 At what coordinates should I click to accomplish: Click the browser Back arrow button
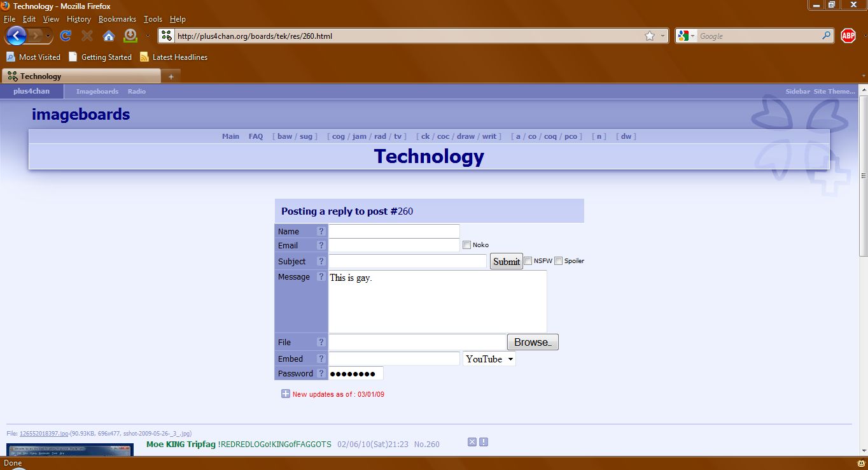16,36
